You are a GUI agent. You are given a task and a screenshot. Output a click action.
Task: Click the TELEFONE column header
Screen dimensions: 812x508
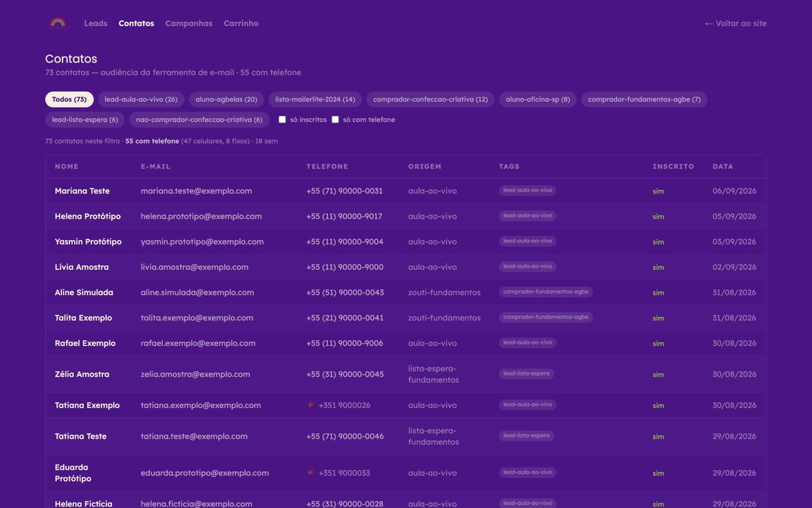327,167
